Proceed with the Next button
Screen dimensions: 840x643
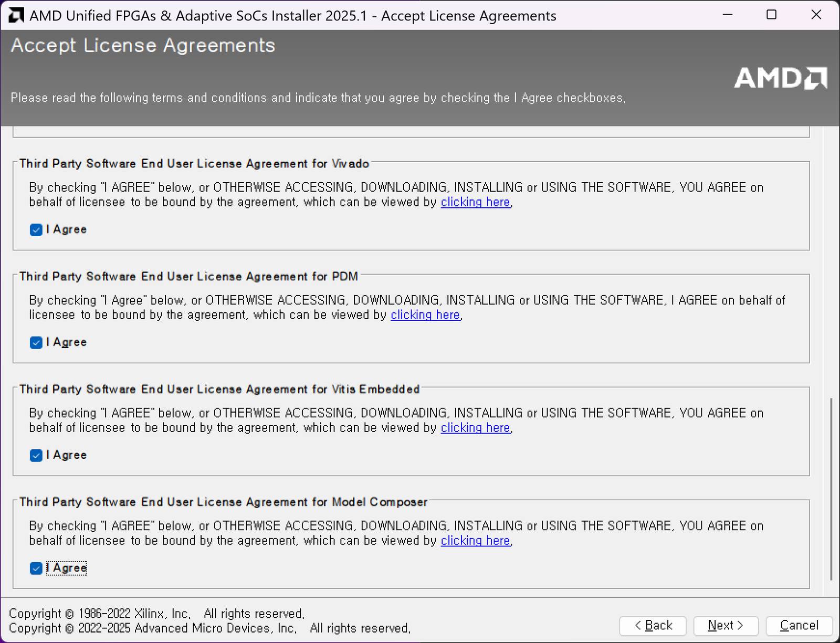coord(726,626)
